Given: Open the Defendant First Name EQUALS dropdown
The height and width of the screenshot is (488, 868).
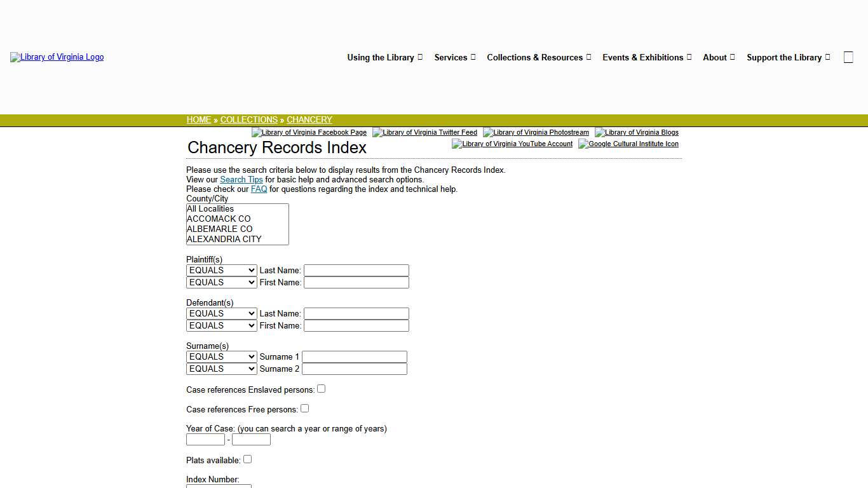Looking at the screenshot, I should (x=221, y=325).
